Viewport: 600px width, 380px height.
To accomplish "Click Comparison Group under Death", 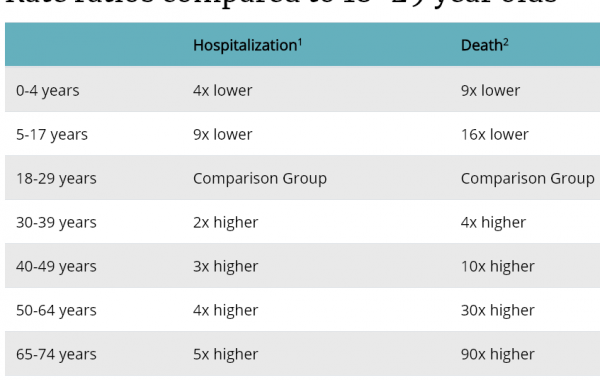I will tap(528, 178).
